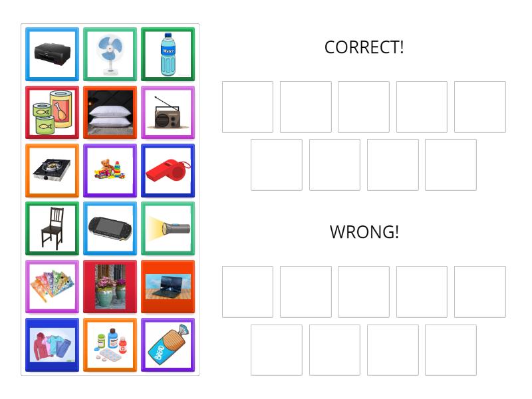
Task: Select the flashlight picture tile
Action: pyautogui.click(x=168, y=228)
